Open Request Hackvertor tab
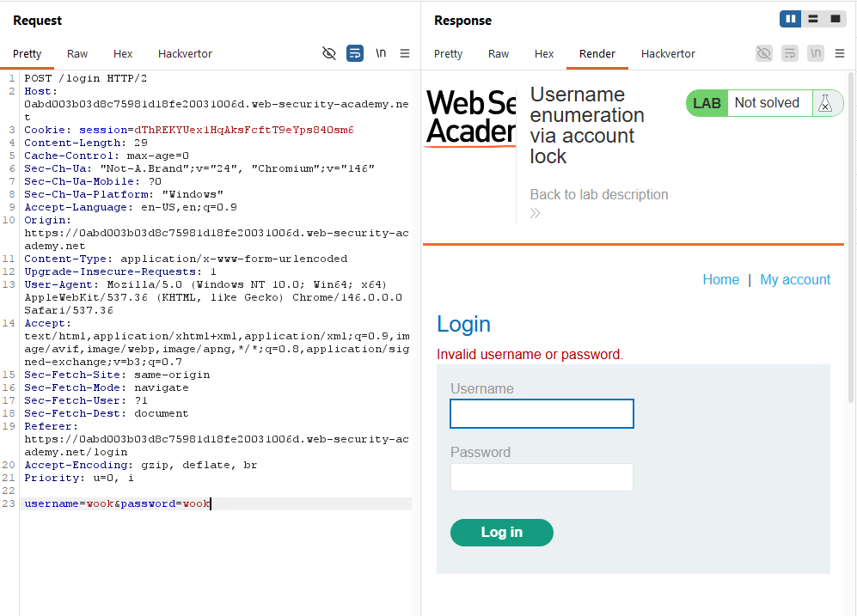Image resolution: width=857 pixels, height=616 pixels. click(185, 53)
